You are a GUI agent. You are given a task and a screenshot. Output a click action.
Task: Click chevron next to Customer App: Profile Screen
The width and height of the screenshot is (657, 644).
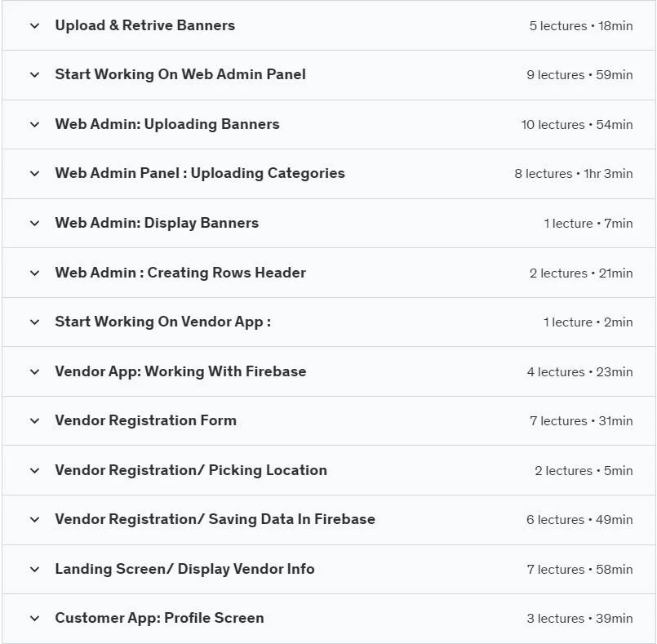tap(35, 619)
